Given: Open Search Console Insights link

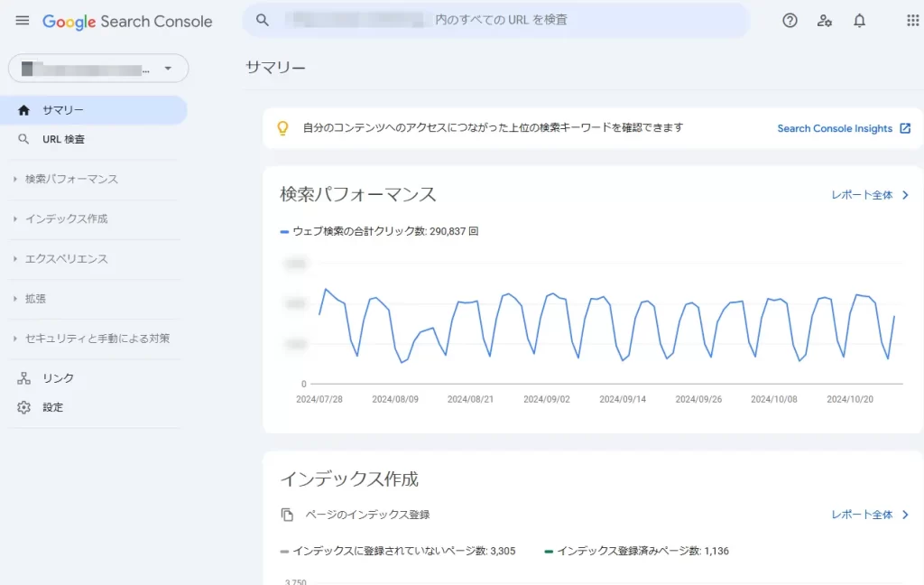Looking at the screenshot, I should click(836, 128).
